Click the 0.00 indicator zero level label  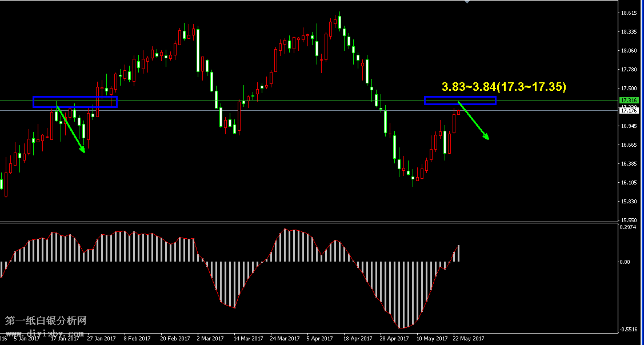[626, 262]
